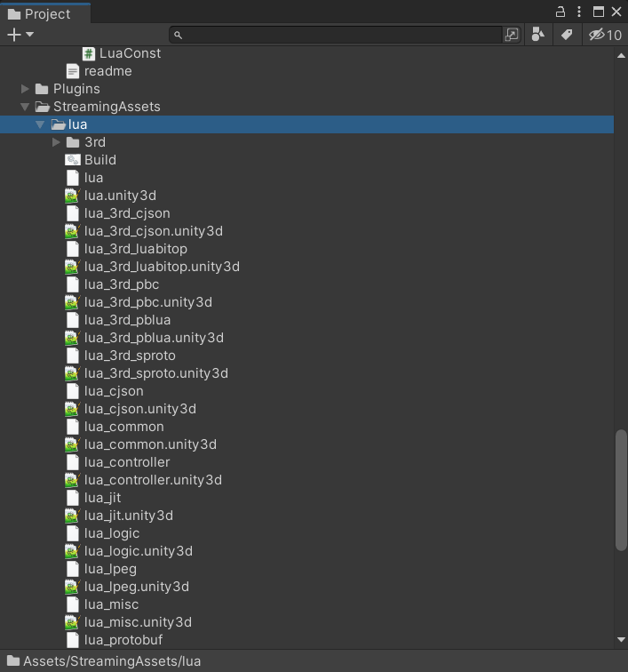Image resolution: width=628 pixels, height=672 pixels.
Task: Select lua_misc.unity3d bundle icon
Action: (x=73, y=623)
